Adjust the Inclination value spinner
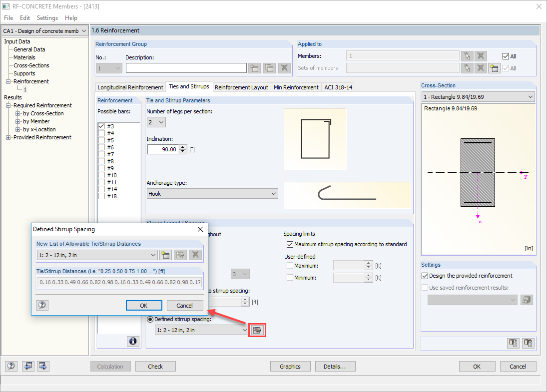Image resolution: width=547 pixels, height=392 pixels. (183, 149)
